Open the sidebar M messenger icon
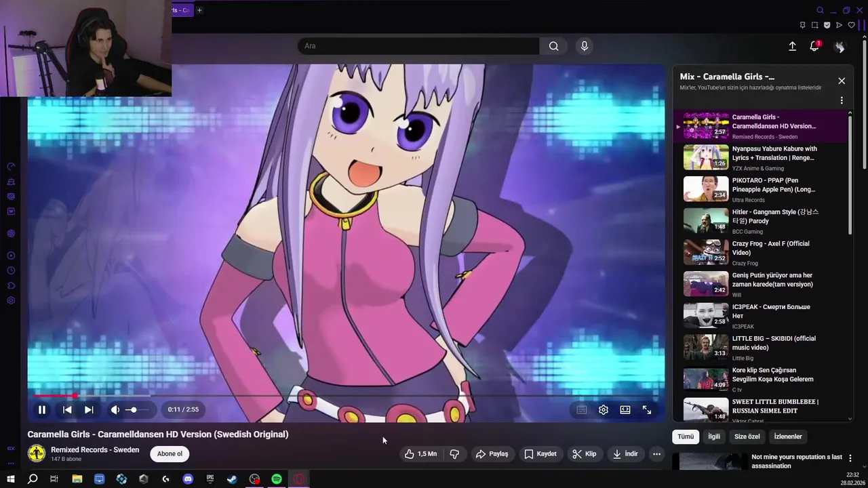868x488 pixels. tap(11, 211)
